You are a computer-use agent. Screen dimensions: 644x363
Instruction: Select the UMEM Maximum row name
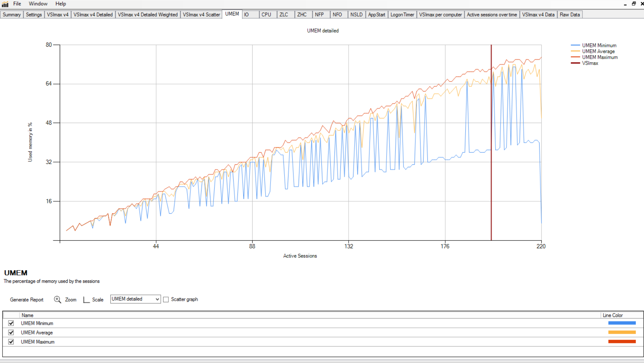[x=38, y=342]
